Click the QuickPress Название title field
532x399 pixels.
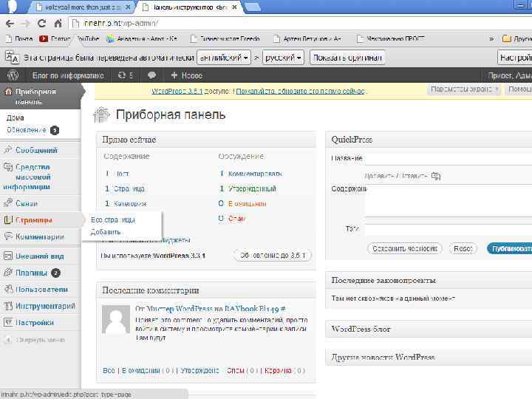click(448, 159)
